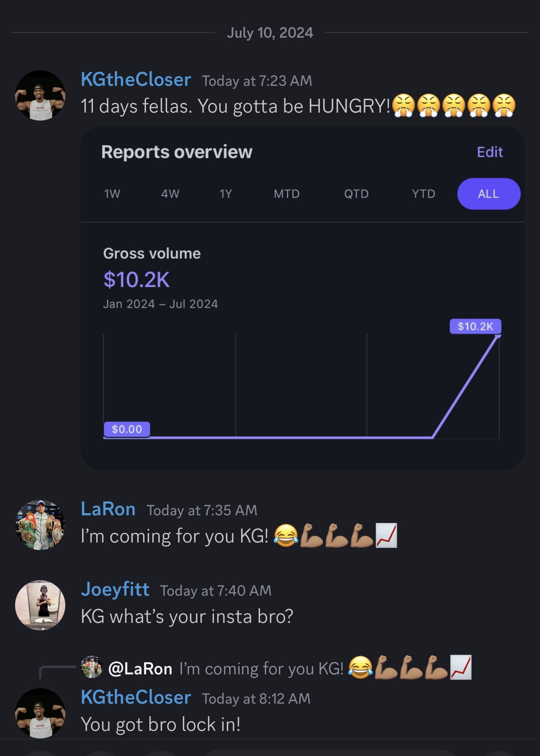540x756 pixels.
Task: Switch to the 1Y range
Action: click(x=226, y=194)
